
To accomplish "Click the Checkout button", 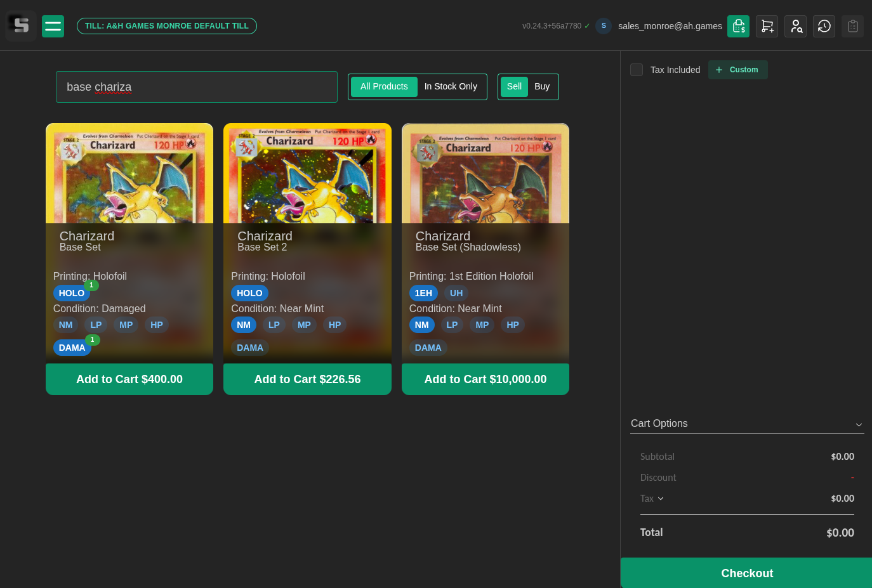I will pos(746,573).
